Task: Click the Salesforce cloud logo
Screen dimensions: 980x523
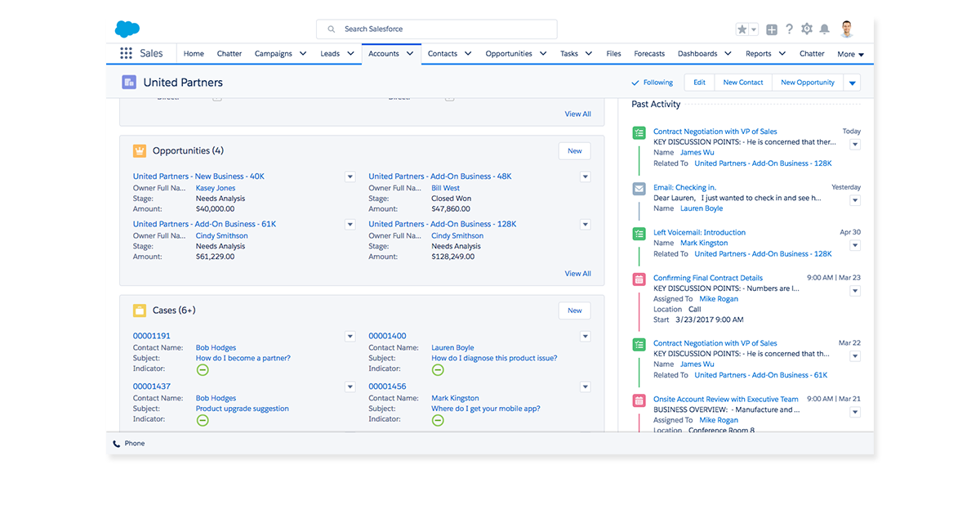Action: 127,29
